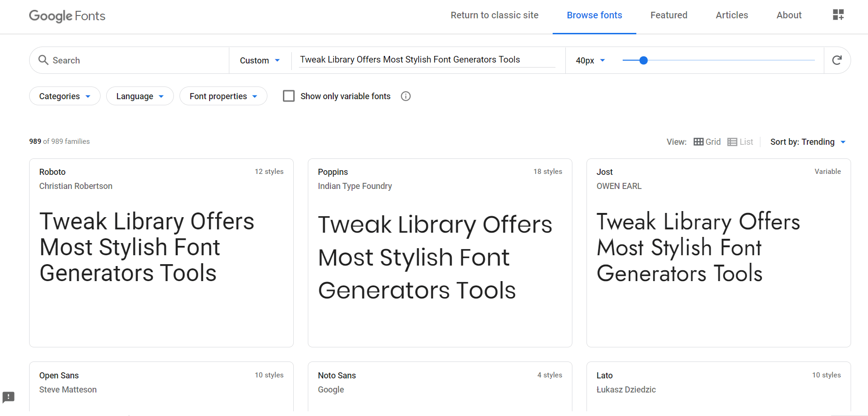Viewport: 868px width, 416px height.
Task: Click the 12 styles label on Roboto
Action: pos(269,172)
